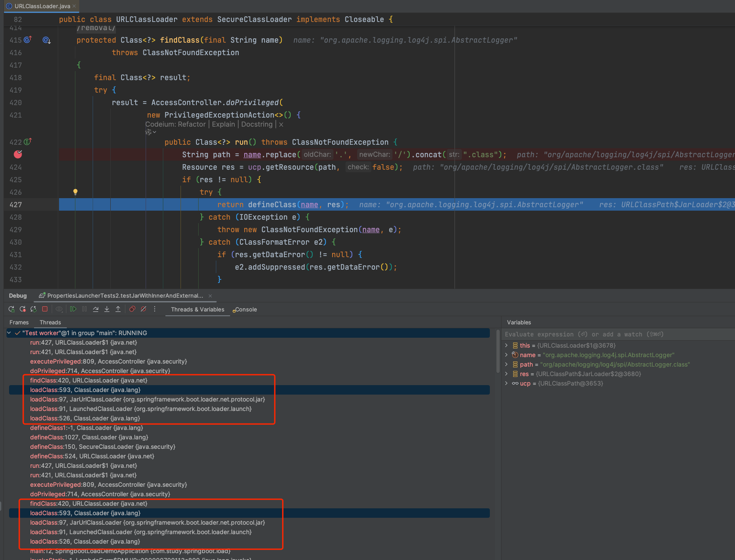
Task: Click the yellow lightbulb intention icon
Action: pos(75,192)
